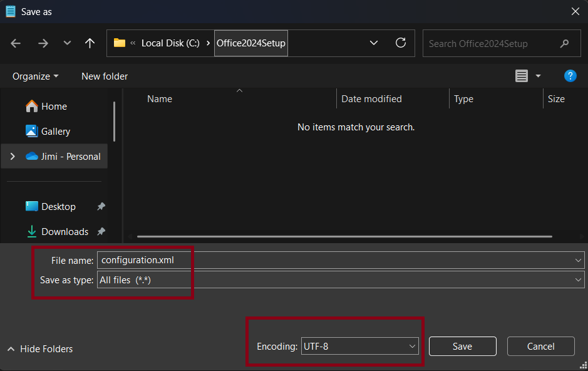Open the Organize menu
588x371 pixels.
coord(35,76)
